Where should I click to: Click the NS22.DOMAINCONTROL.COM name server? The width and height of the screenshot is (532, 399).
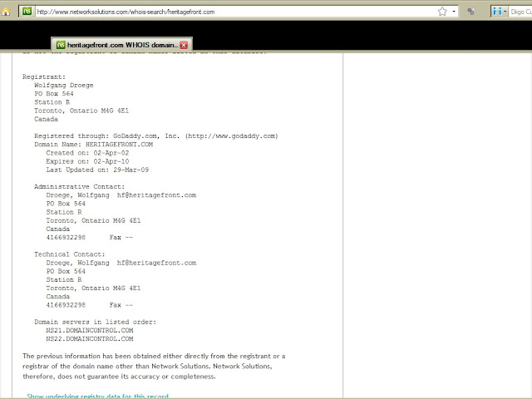click(90, 338)
